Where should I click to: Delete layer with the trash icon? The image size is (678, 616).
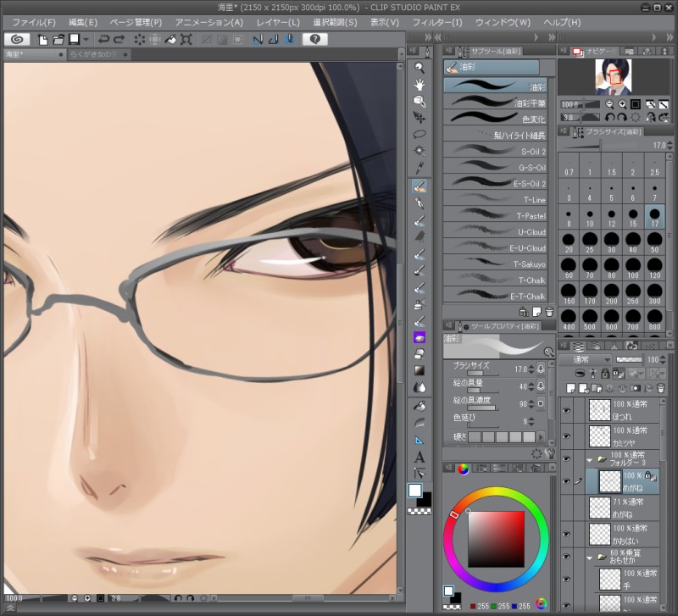(x=661, y=388)
